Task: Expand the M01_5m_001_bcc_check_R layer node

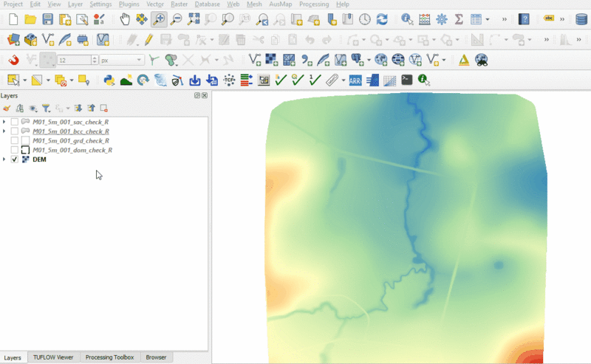Action: (4, 131)
